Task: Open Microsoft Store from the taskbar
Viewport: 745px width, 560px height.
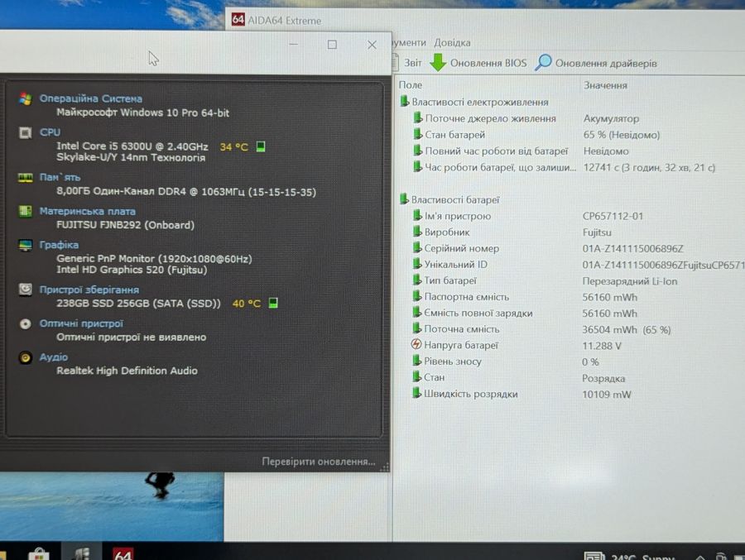Action: pos(39,554)
